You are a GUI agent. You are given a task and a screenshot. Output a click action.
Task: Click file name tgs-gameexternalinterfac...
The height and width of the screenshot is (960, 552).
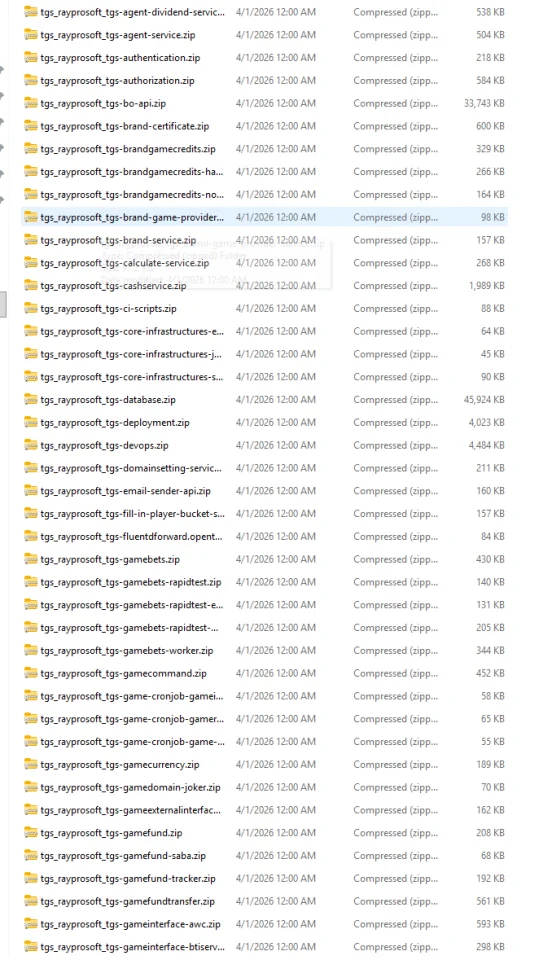[131, 810]
